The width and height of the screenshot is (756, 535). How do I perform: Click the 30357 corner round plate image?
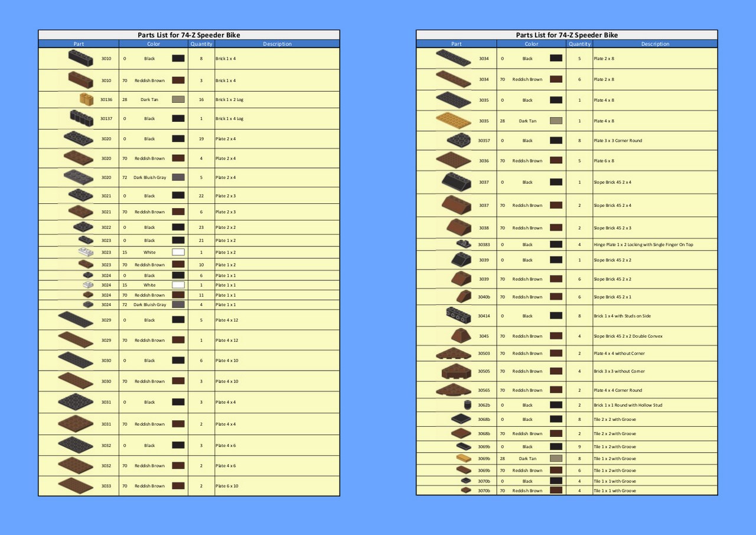click(459, 141)
